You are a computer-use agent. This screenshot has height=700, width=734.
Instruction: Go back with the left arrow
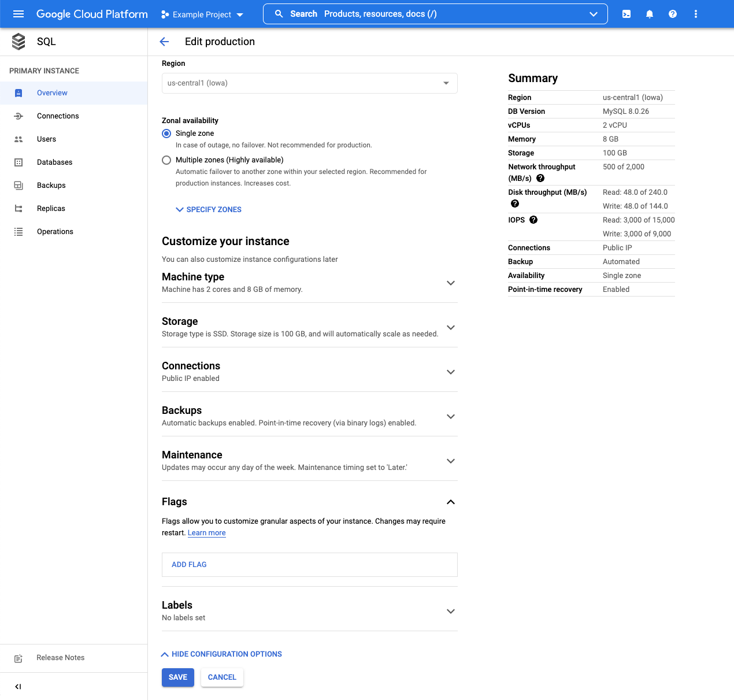click(164, 42)
